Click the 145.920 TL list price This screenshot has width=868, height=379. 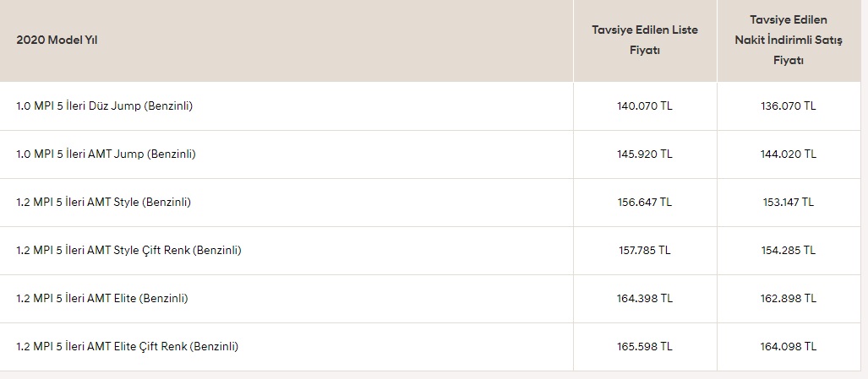click(x=645, y=154)
